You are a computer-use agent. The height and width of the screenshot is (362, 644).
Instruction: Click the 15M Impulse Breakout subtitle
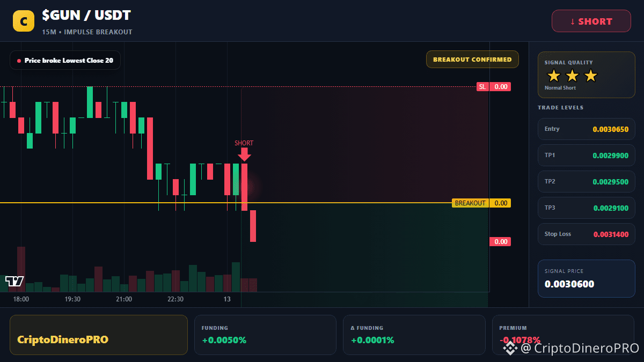(87, 32)
